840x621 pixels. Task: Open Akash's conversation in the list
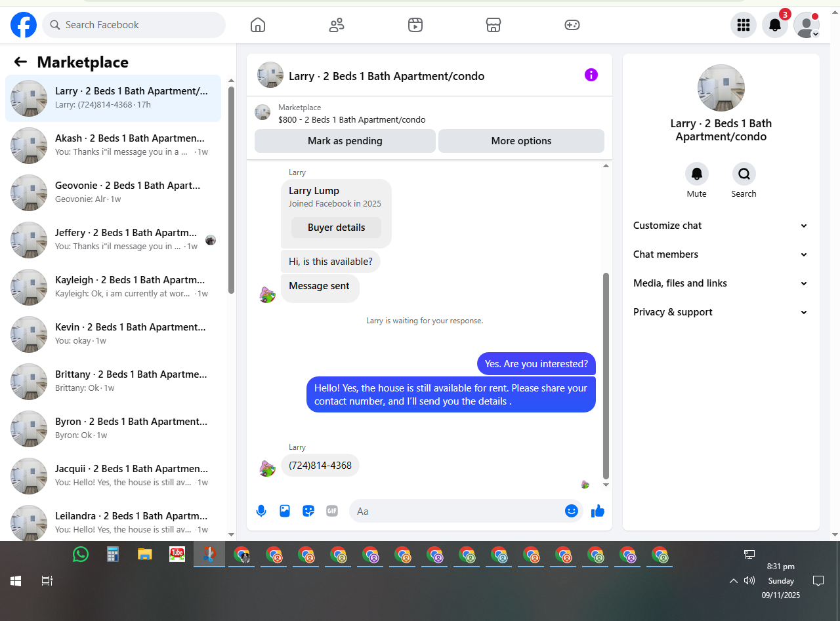[x=113, y=146]
